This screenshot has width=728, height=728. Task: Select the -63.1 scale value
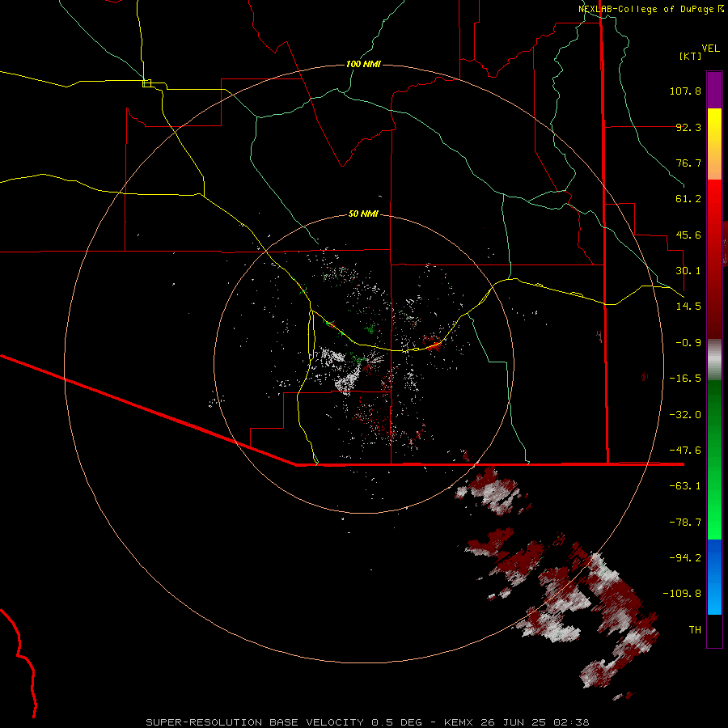pos(685,486)
